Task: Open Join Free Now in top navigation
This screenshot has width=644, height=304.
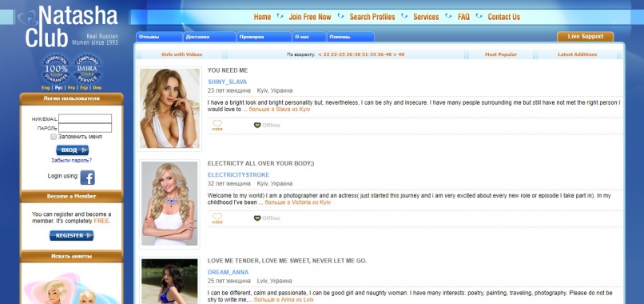Action: [x=310, y=17]
